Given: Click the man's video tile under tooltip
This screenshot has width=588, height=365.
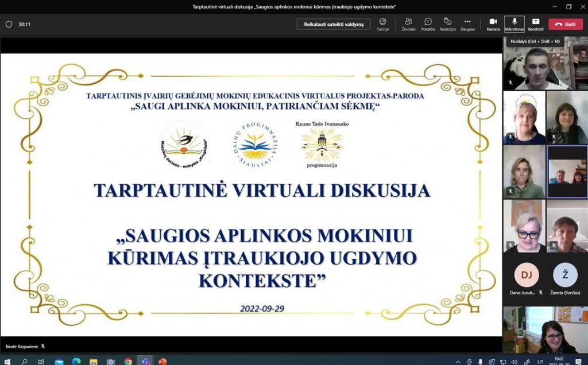Looking at the screenshot, I should coord(546,64).
